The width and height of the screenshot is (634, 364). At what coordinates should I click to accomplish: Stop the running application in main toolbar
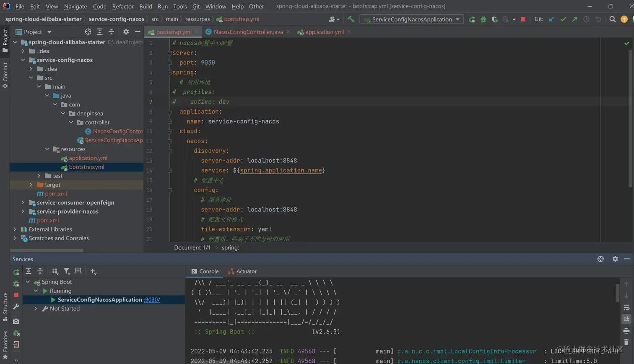click(x=523, y=19)
